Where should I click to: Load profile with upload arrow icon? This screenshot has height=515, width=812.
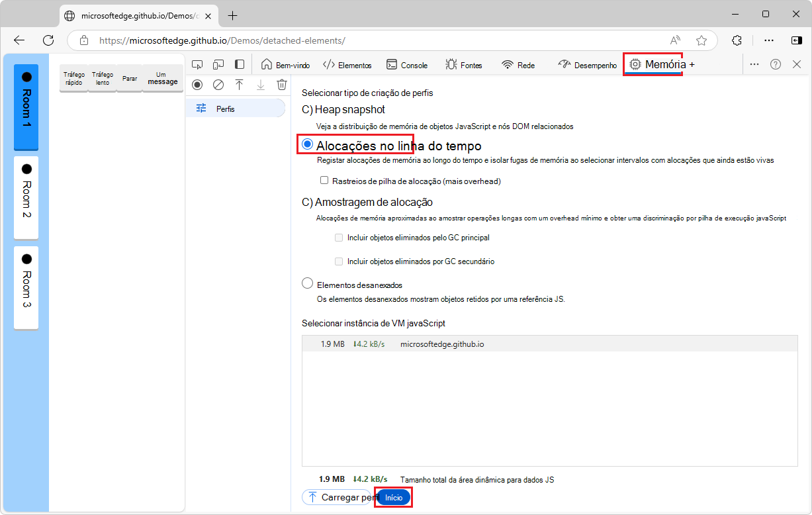pyautogui.click(x=240, y=85)
